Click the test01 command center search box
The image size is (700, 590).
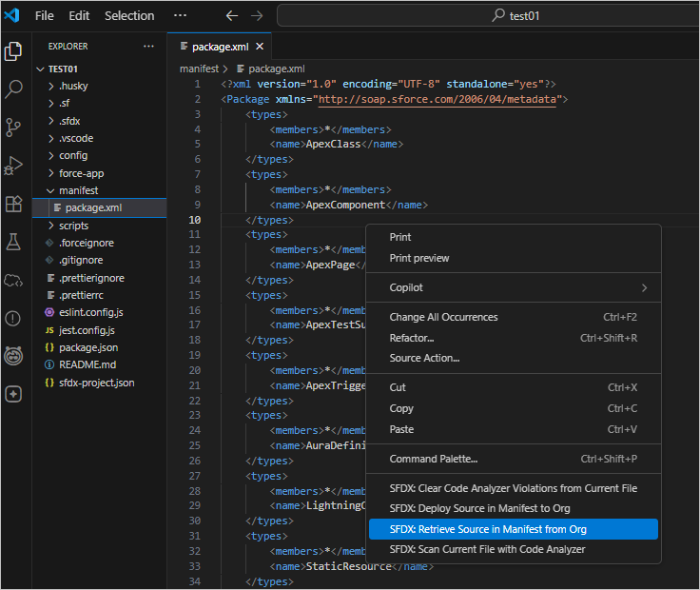489,15
